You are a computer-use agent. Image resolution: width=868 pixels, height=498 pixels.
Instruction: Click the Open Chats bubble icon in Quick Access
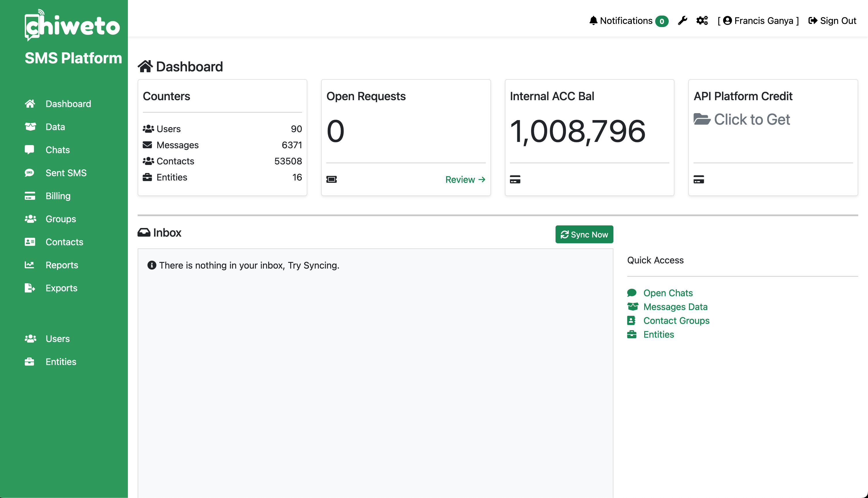(632, 293)
